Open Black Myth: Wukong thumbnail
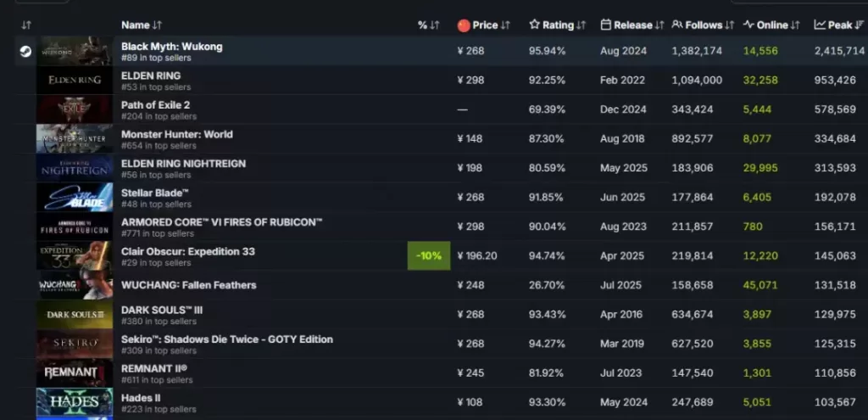 [75, 51]
